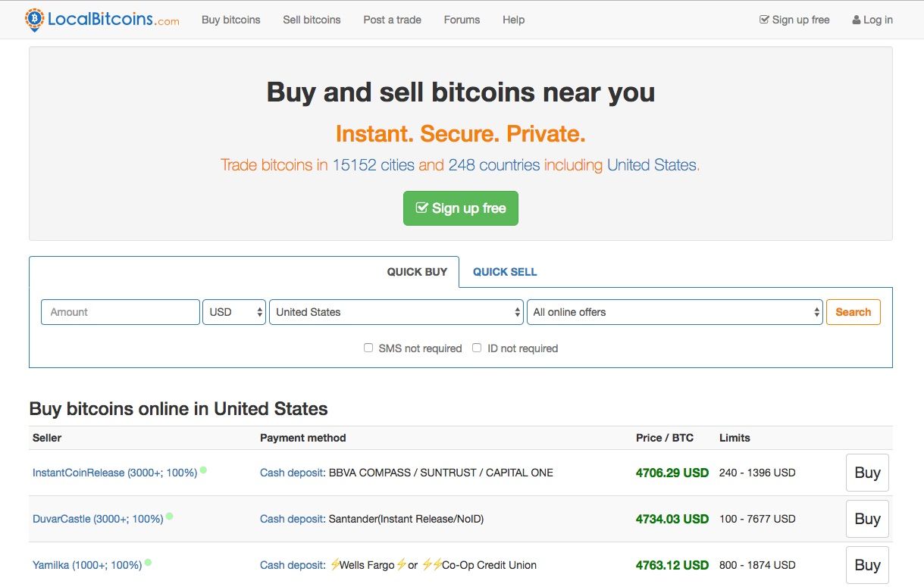
Task: Click DuvarCastle green online status dot
Action: pos(170,517)
